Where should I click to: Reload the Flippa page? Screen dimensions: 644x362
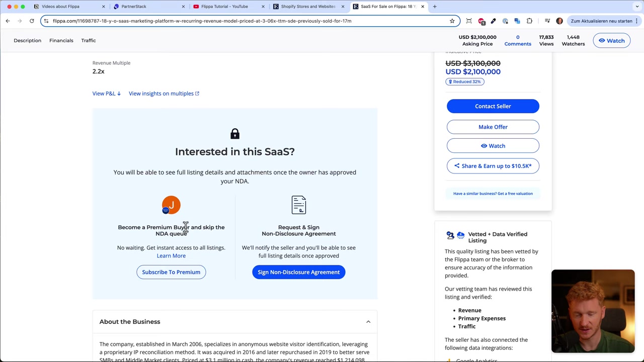(32, 21)
